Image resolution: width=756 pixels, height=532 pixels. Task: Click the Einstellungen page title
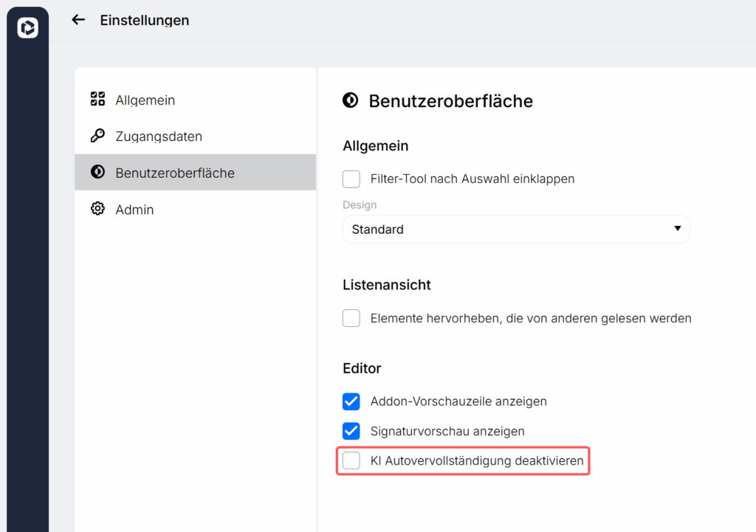pos(145,20)
